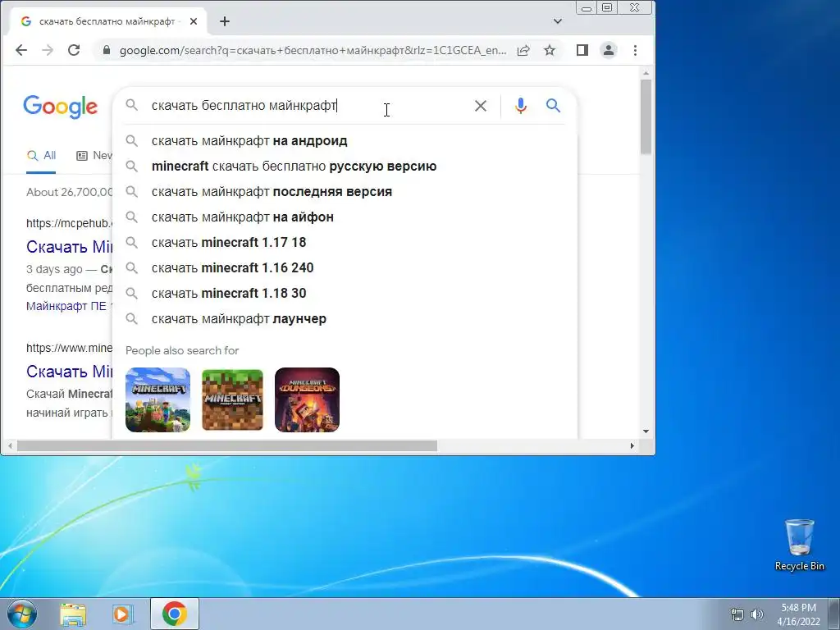Screen dimensions: 840x630
Task: Bookmark this page with the star icon
Action: pyautogui.click(x=550, y=50)
